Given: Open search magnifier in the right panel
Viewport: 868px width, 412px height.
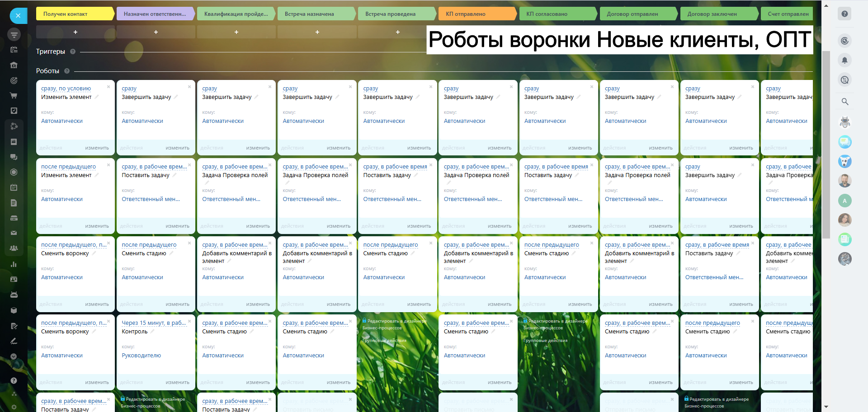Looking at the screenshot, I should [x=844, y=102].
